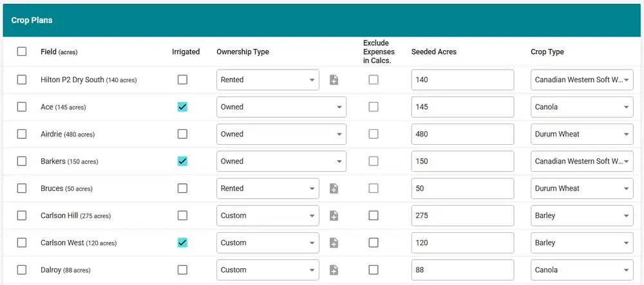
Task: Uncheck Irrigated for Barkers field
Action: [x=182, y=161]
